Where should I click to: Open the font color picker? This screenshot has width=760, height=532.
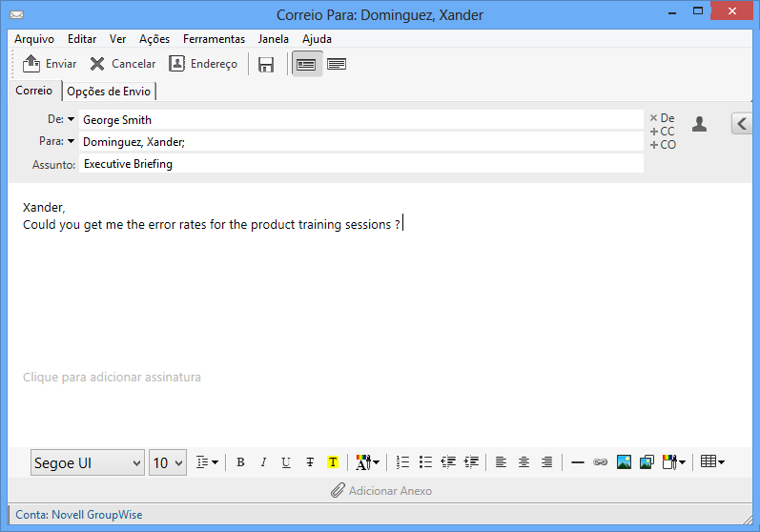click(x=367, y=462)
